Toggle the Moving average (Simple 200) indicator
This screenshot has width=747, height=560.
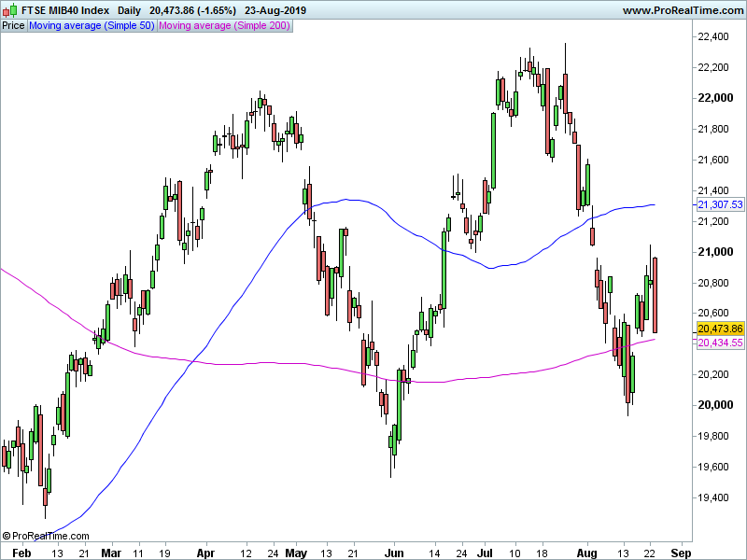click(x=224, y=25)
